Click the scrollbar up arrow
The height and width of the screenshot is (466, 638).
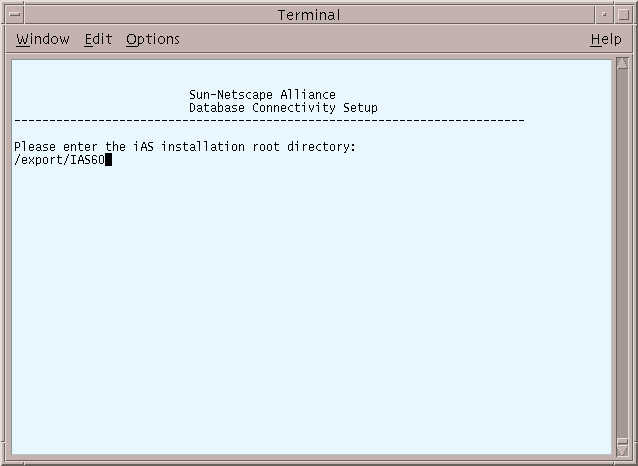tap(623, 63)
